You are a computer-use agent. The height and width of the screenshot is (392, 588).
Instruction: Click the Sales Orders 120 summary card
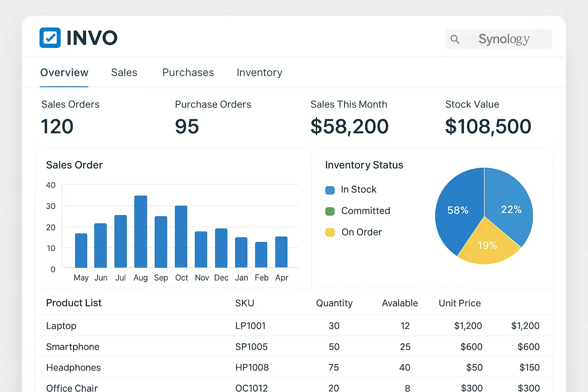click(70, 119)
